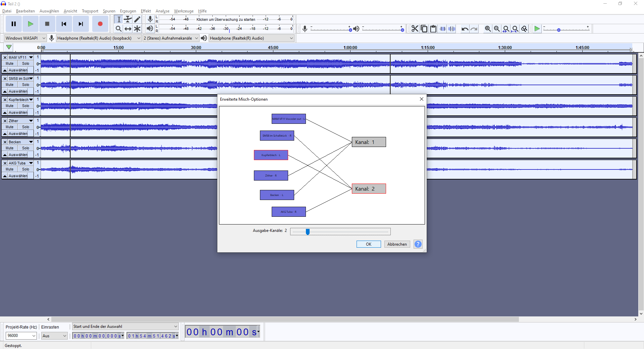Select the Draw pencil tool
The height and width of the screenshot is (349, 644).
pyautogui.click(x=137, y=19)
